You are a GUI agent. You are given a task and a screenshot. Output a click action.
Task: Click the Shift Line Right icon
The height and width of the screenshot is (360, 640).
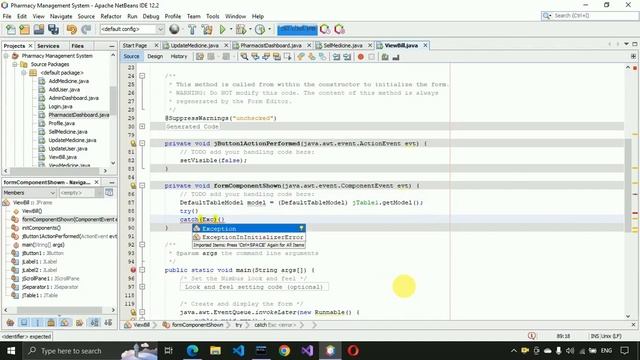click(347, 57)
